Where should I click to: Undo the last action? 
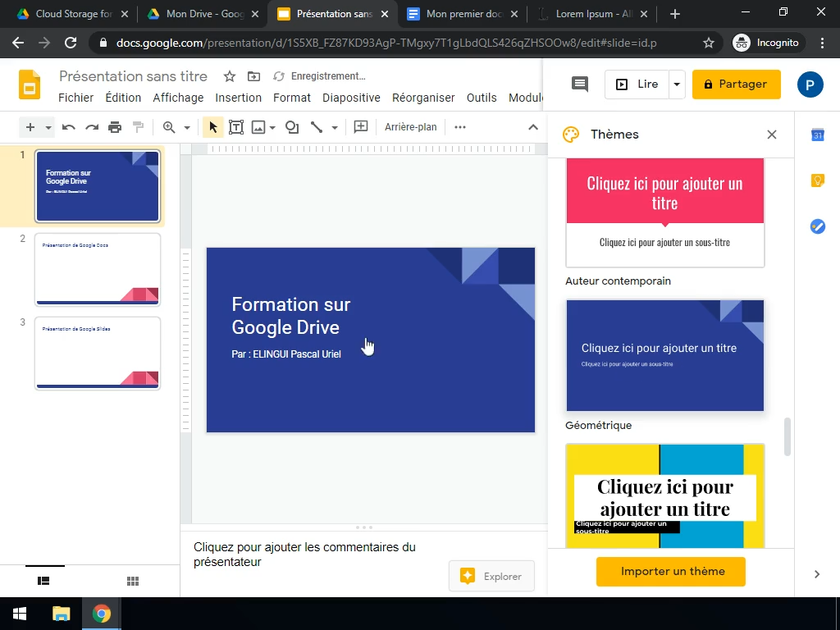click(69, 127)
